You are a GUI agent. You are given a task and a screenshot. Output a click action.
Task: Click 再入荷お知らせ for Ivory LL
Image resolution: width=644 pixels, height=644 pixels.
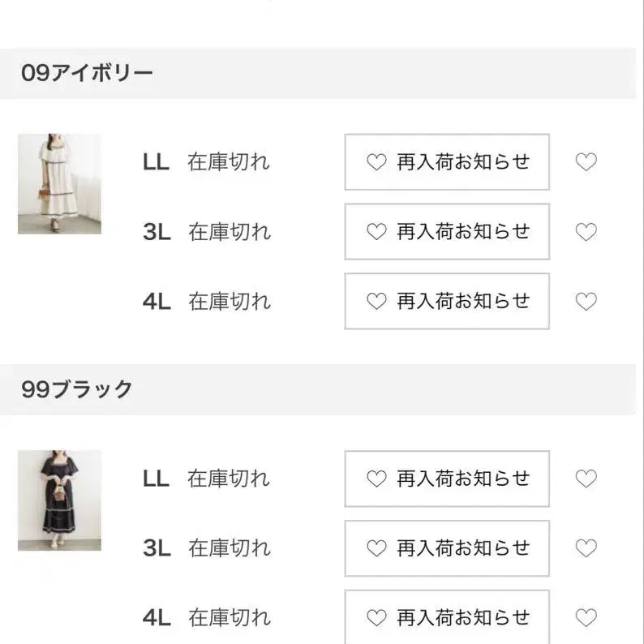click(447, 162)
